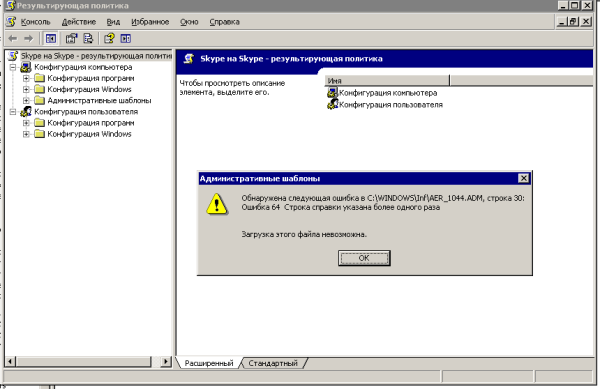Expand the Административные шаблоны node
Screen dimensions: 600x389
click(x=26, y=101)
